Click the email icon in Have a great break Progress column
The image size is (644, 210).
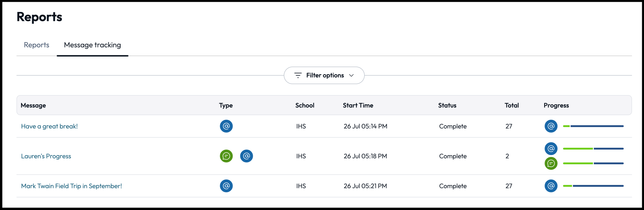[x=551, y=126]
